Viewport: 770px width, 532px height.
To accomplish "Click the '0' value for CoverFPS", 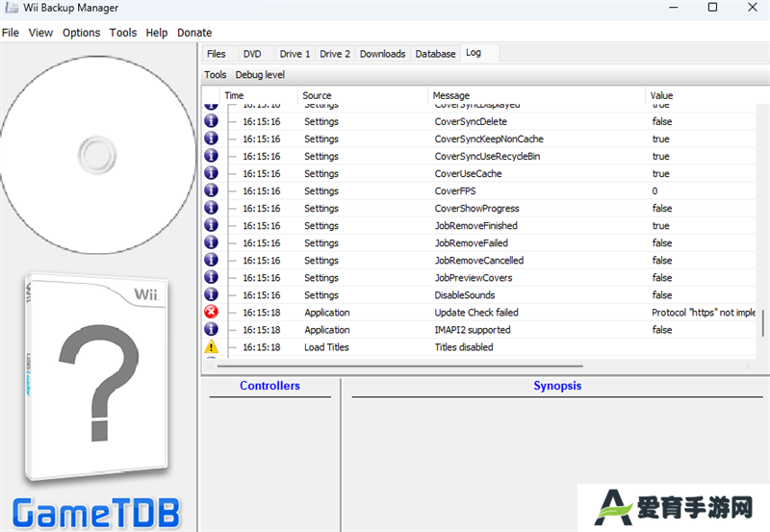I will 654,190.
